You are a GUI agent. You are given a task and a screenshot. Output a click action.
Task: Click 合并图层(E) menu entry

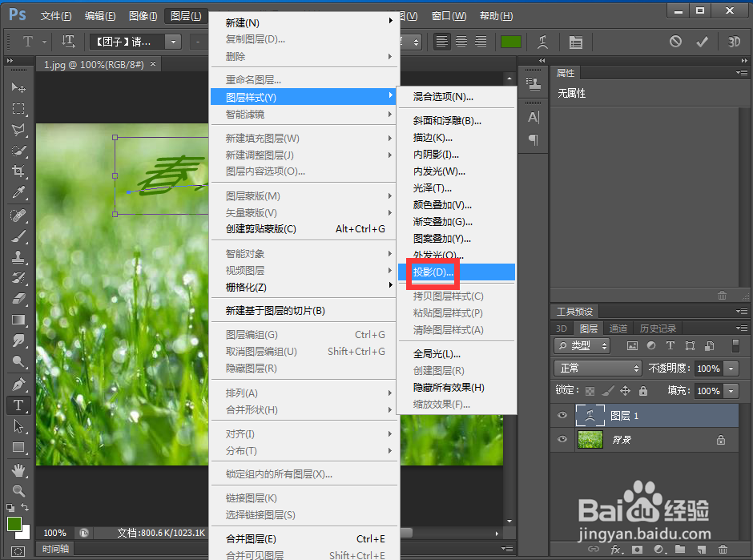pyautogui.click(x=305, y=539)
